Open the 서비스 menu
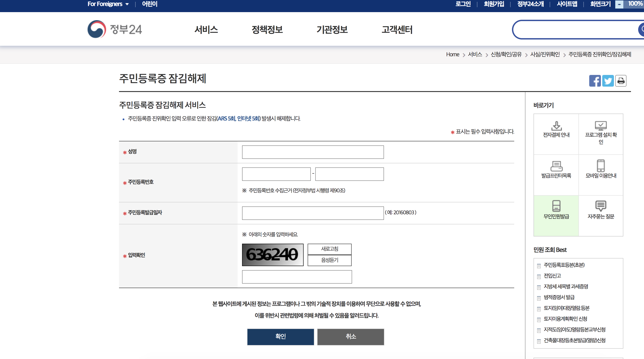The width and height of the screenshot is (644, 359). coord(207,30)
